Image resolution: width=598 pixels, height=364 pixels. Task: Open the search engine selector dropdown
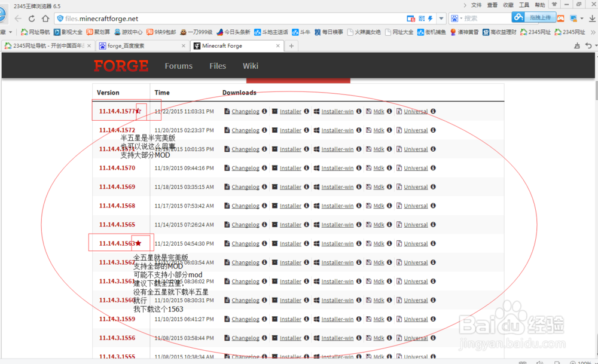coord(456,19)
